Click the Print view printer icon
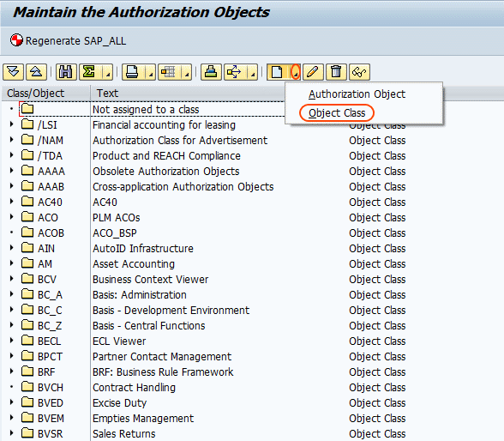 click(x=133, y=71)
